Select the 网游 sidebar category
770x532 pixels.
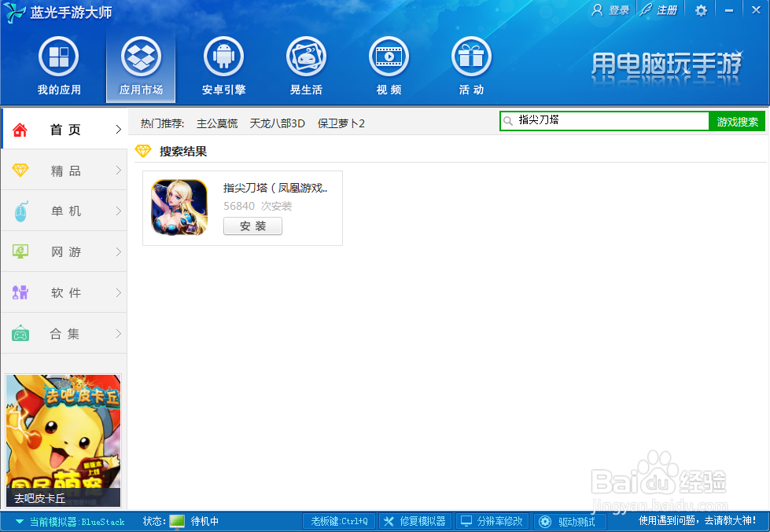pos(64,251)
